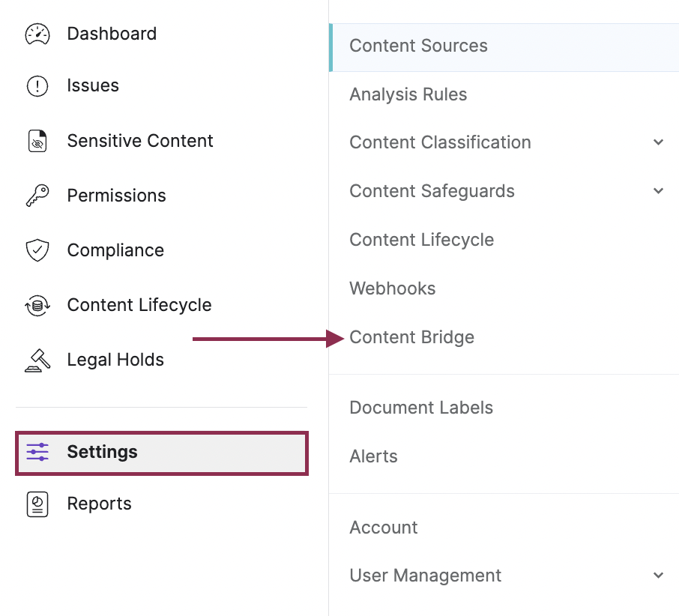Click the Legal Holds gavel icon

pos(37,360)
